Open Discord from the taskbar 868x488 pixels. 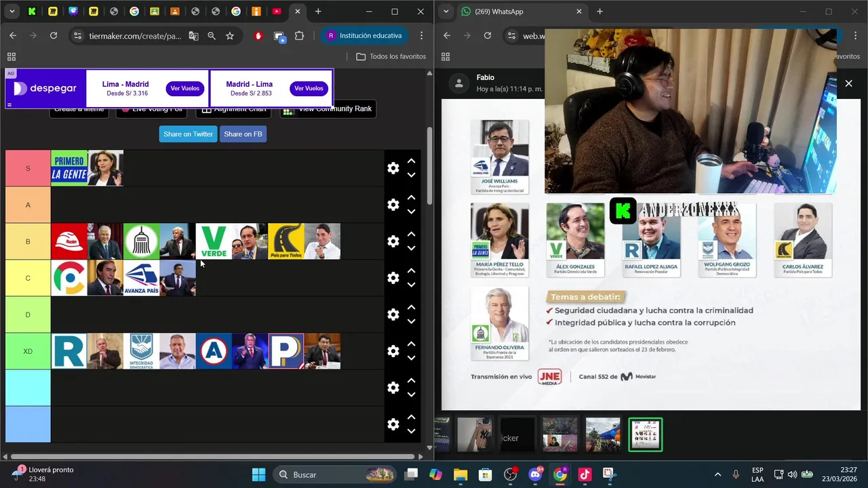[535, 474]
